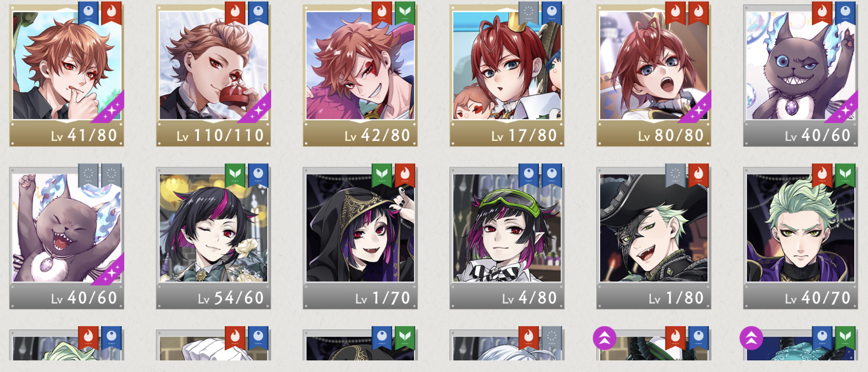
Task: Click the purple upgrade arrow badge on the bottom-right card
Action: pyautogui.click(x=751, y=338)
